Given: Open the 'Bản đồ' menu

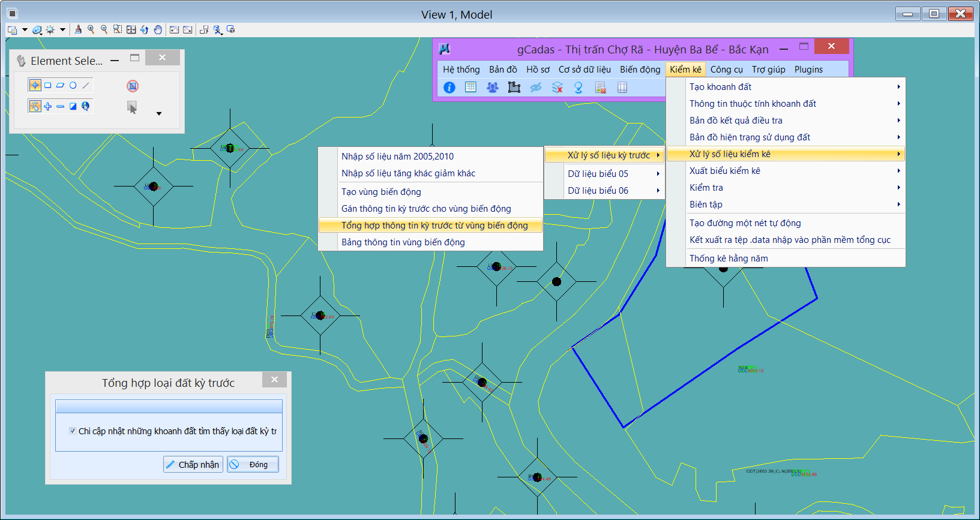Looking at the screenshot, I should [503, 70].
